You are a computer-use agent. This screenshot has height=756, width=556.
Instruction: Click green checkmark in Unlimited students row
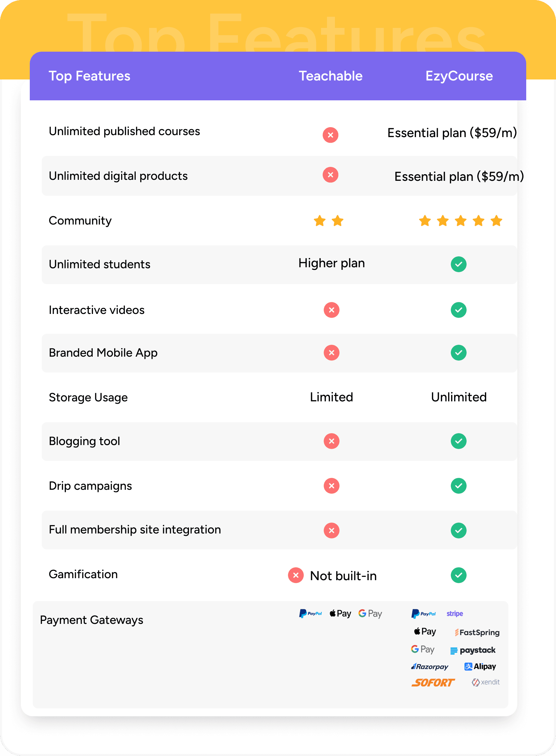tap(458, 264)
